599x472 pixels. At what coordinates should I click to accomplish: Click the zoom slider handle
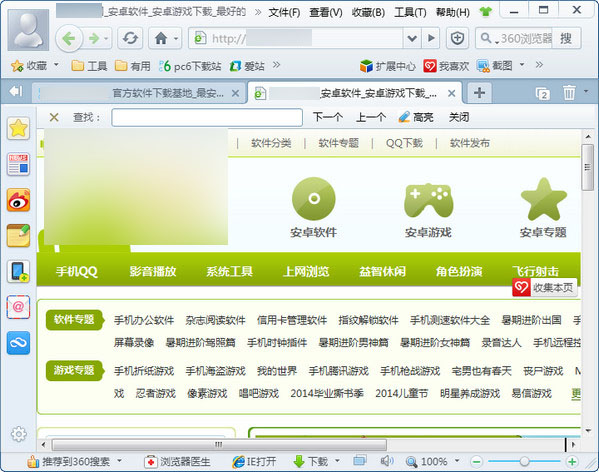524,462
